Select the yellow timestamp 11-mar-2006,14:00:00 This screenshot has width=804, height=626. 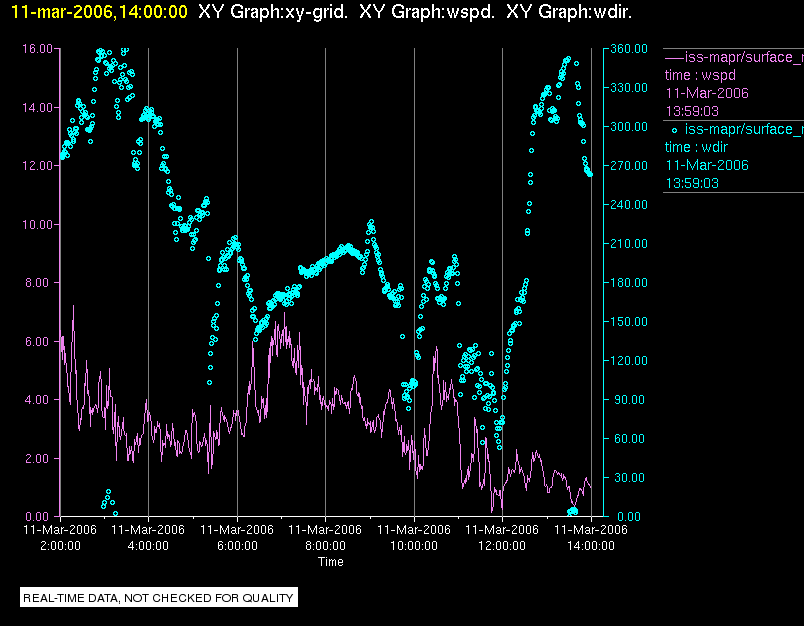(99, 12)
